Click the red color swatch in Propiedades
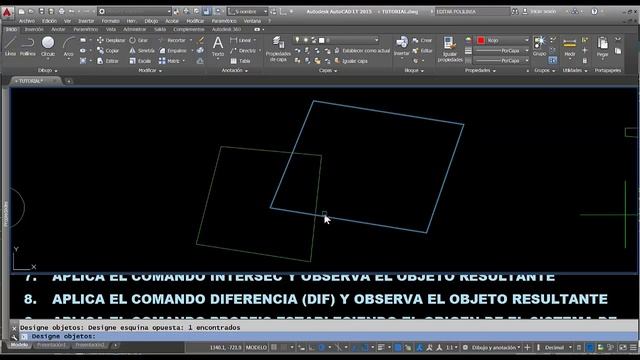The width and height of the screenshot is (640, 360). point(481,40)
